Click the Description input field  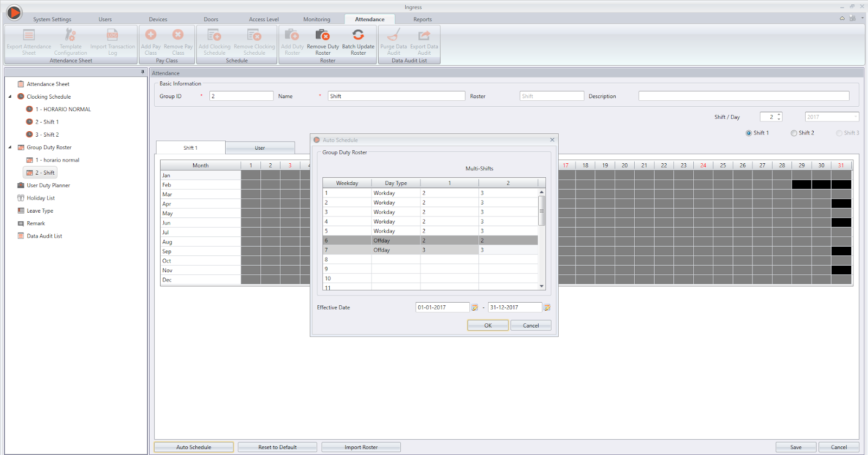[x=743, y=96]
